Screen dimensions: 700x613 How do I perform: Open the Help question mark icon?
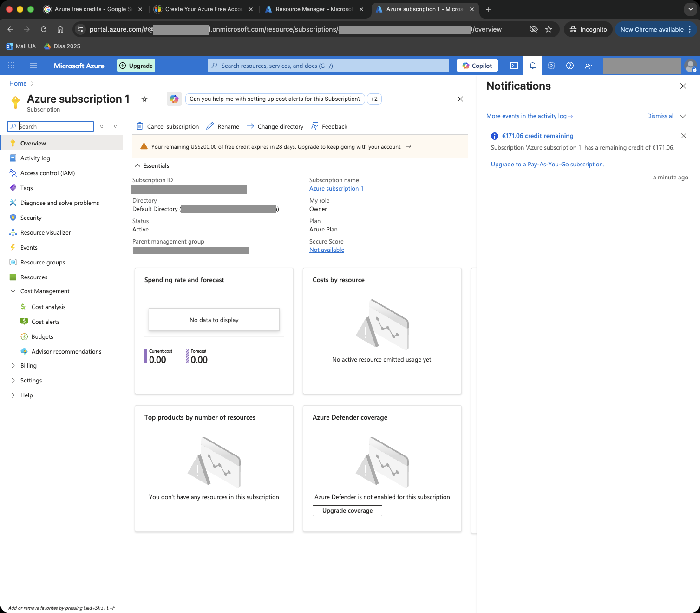pos(570,66)
